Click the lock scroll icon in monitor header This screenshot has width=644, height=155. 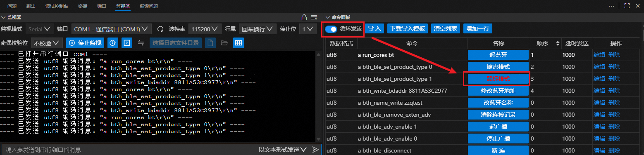click(x=304, y=17)
